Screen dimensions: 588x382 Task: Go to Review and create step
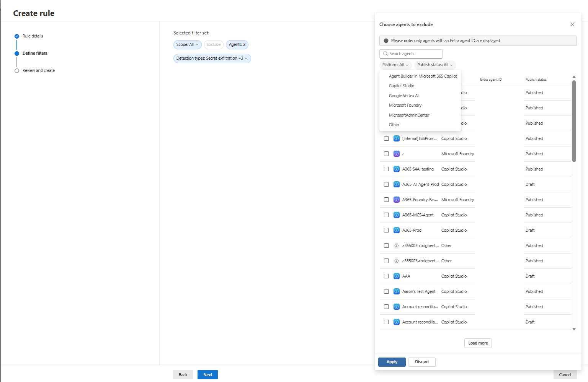point(39,71)
